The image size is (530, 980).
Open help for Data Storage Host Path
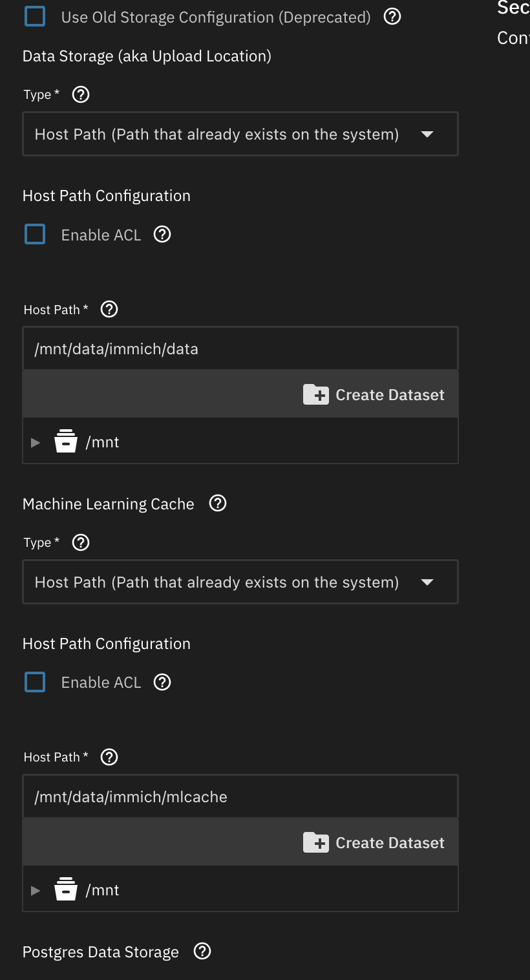click(x=110, y=310)
